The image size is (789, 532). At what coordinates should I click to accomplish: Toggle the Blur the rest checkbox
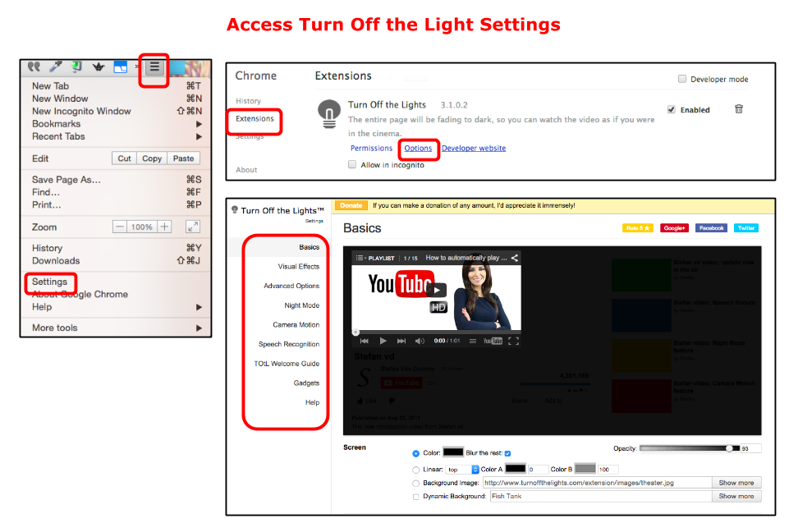click(507, 453)
